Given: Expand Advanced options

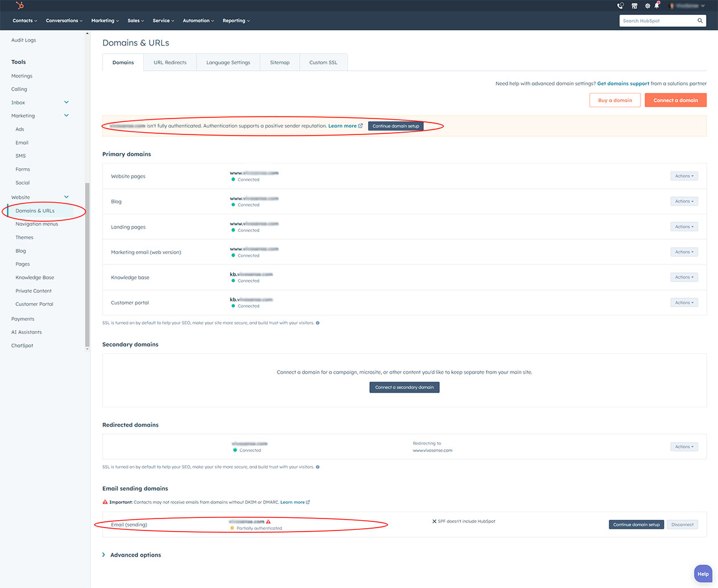Looking at the screenshot, I should click(x=132, y=555).
